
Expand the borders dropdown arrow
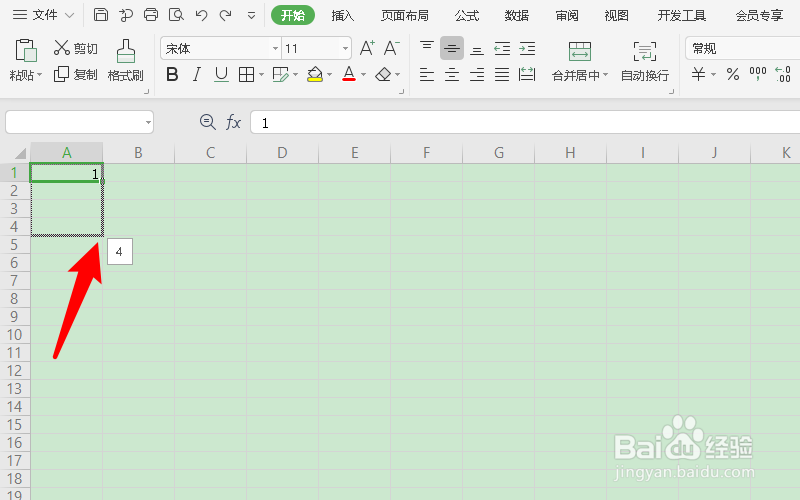click(261, 75)
